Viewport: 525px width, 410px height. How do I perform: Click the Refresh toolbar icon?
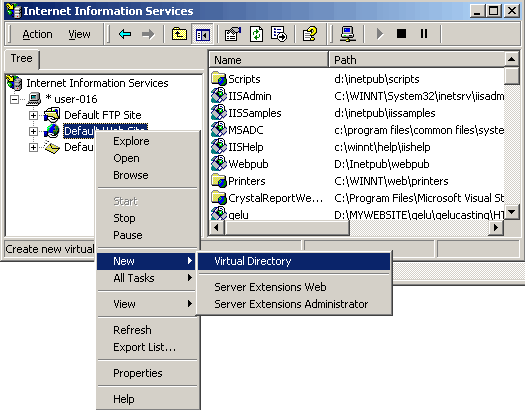(x=256, y=34)
